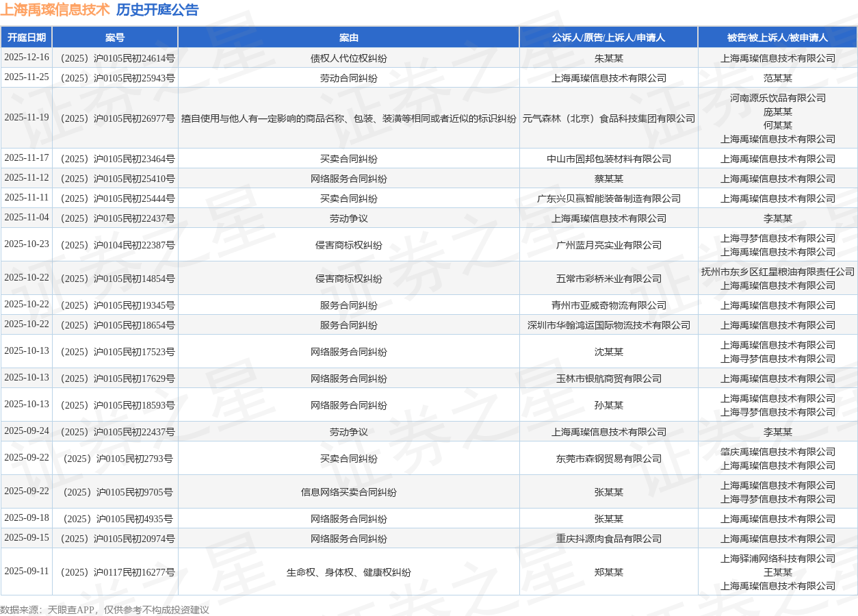Click plaintiff '五常市彩桥米业有限公司'

[x=609, y=279]
